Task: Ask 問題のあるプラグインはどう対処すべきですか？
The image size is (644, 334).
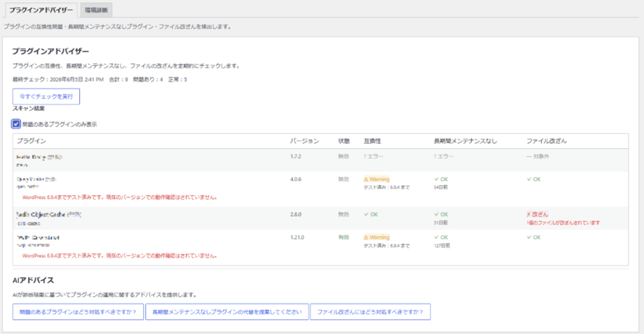Action: 78,311
